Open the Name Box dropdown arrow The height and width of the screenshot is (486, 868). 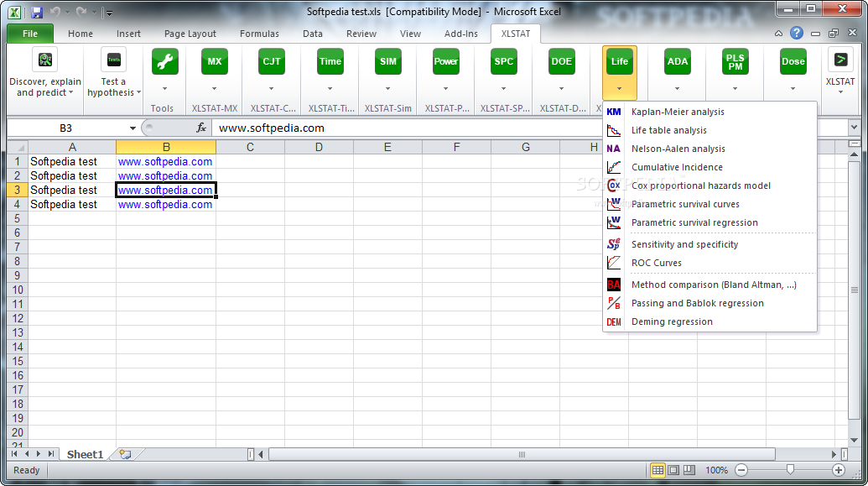pyautogui.click(x=133, y=128)
